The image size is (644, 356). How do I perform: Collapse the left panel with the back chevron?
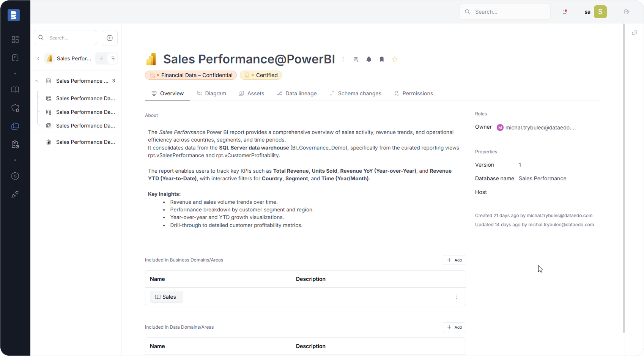pos(38,58)
